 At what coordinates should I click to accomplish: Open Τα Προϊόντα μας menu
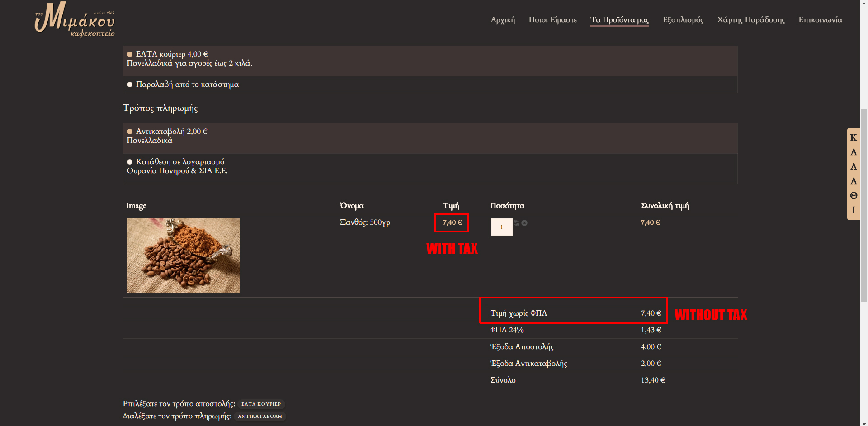619,20
